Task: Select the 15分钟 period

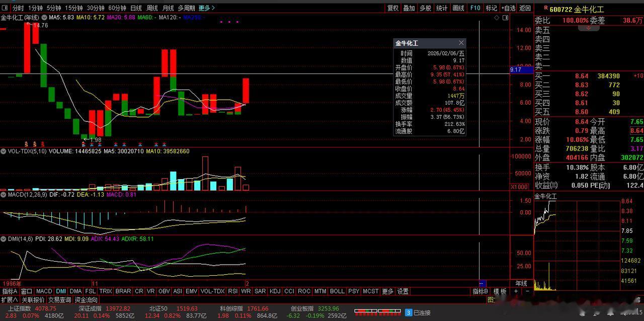Action: pyautogui.click(x=74, y=8)
